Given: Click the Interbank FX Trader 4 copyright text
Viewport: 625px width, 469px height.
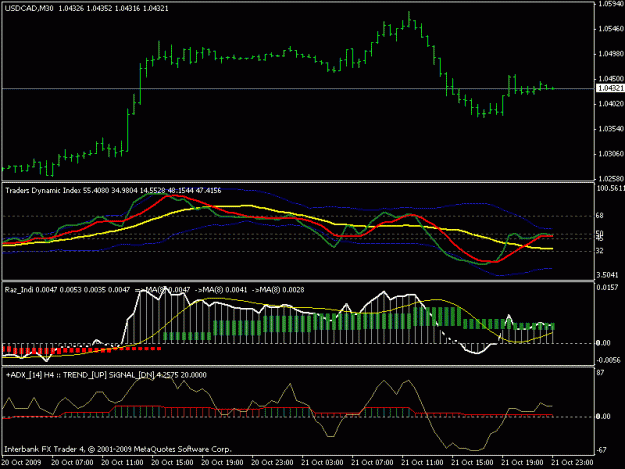Looking at the screenshot, I should click(118, 449).
